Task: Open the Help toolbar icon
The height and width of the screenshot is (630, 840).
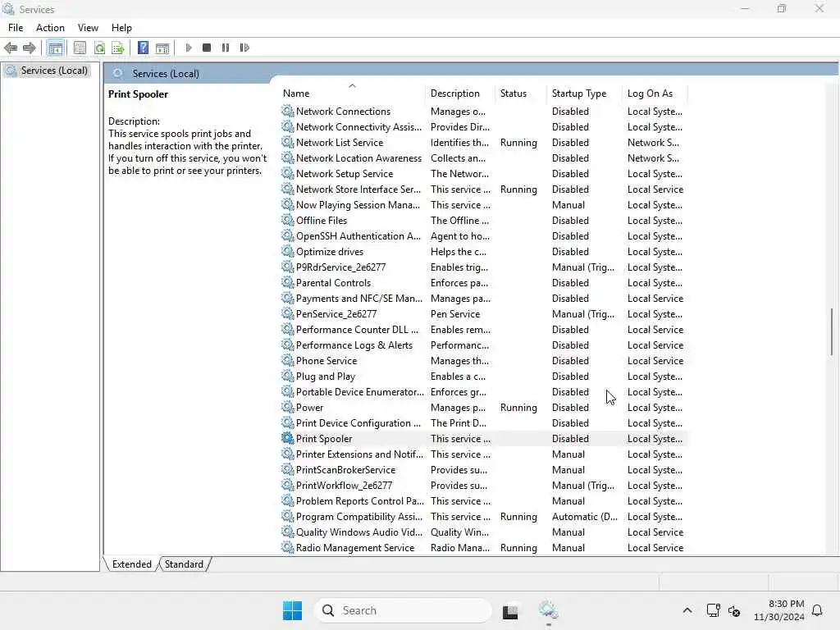Action: (143, 48)
